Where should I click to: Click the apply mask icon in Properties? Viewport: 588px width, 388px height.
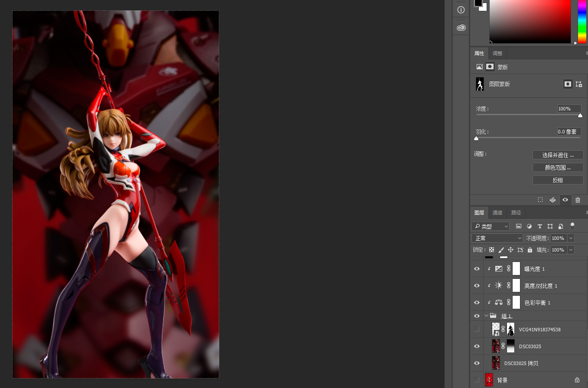pos(552,200)
